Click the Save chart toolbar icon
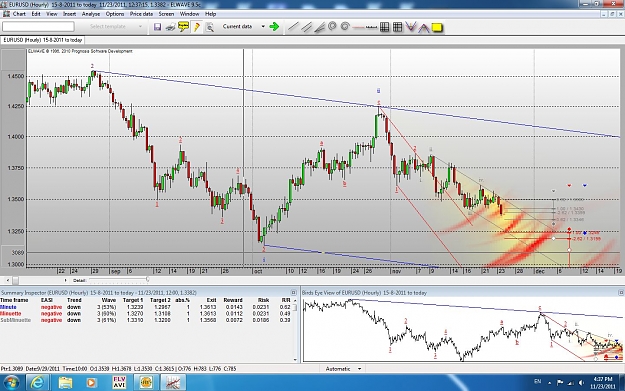Image resolution: width=625 pixels, height=391 pixels. [157, 27]
